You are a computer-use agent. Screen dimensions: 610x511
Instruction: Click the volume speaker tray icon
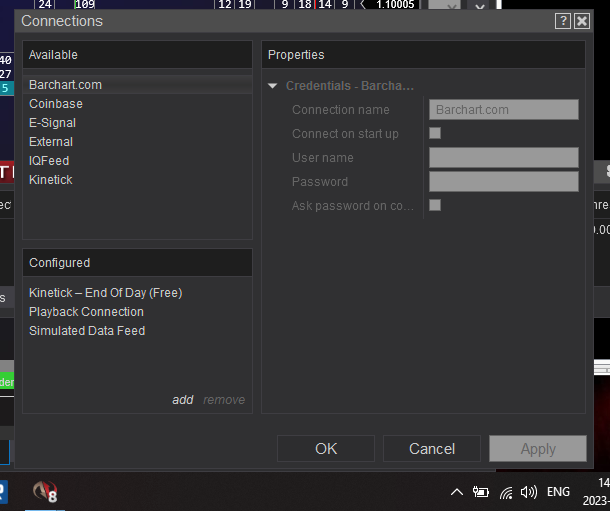click(529, 492)
